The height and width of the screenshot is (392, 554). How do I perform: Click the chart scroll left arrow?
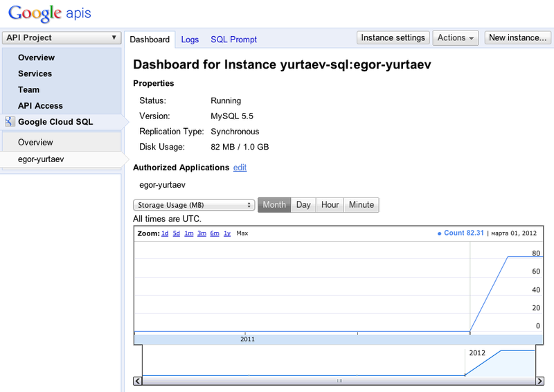(x=137, y=381)
